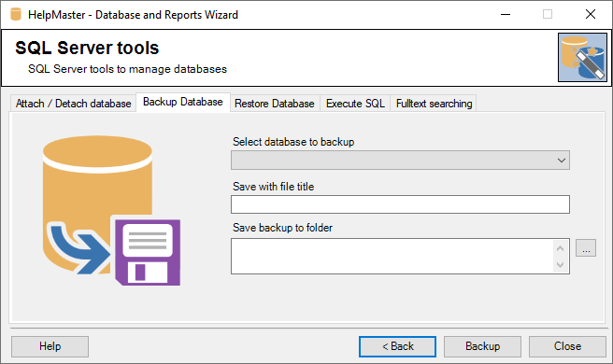Click the large database backup illustration
The height and width of the screenshot is (364, 613).
111,211
